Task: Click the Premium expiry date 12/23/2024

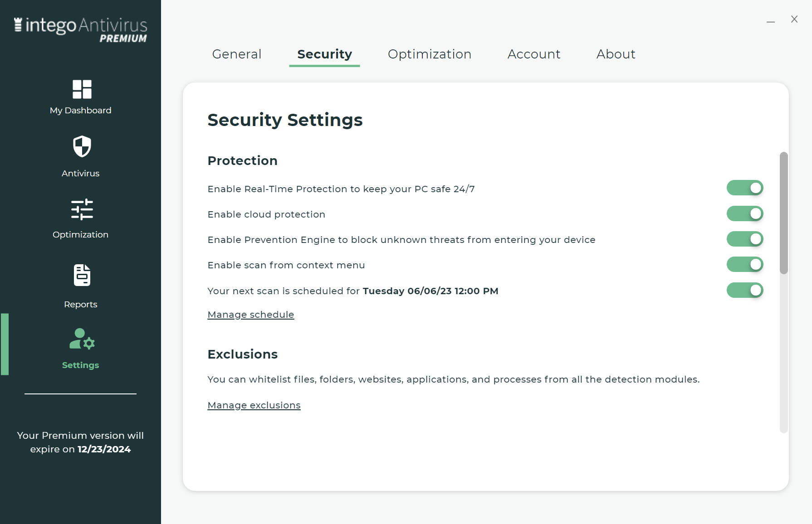Action: click(104, 449)
